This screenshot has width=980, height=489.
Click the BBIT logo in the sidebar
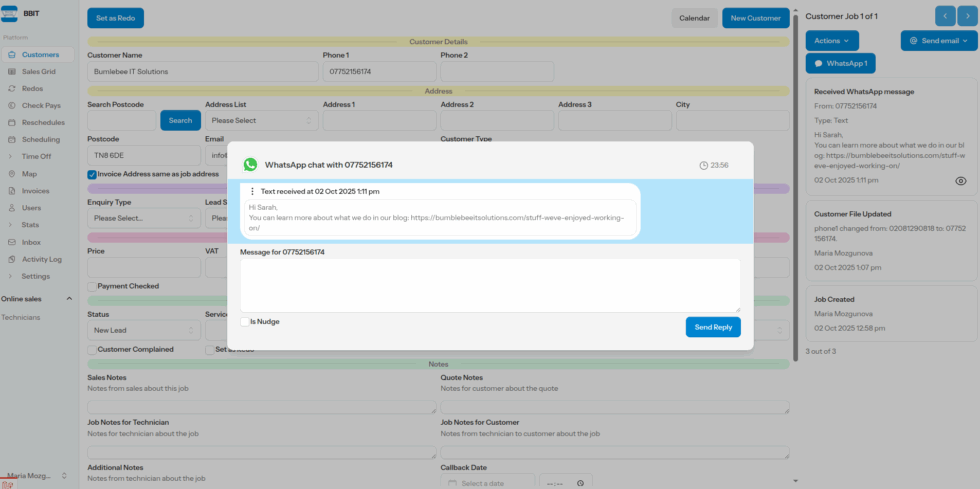[10, 15]
